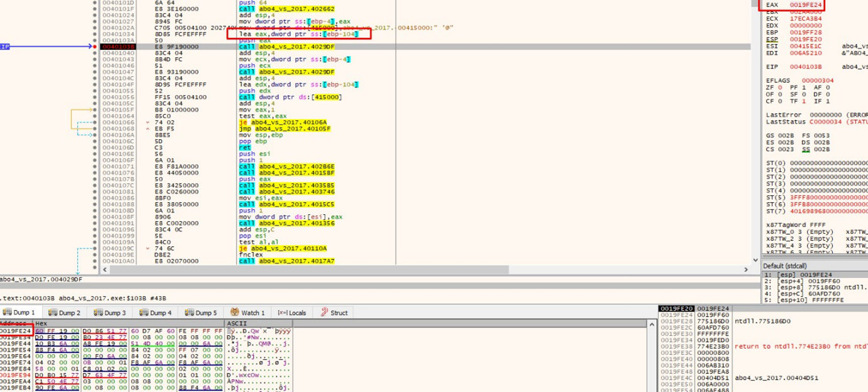The width and height of the screenshot is (868, 392).
Task: Click disassembly horizontal scrollbar right arrow
Action: (x=747, y=269)
